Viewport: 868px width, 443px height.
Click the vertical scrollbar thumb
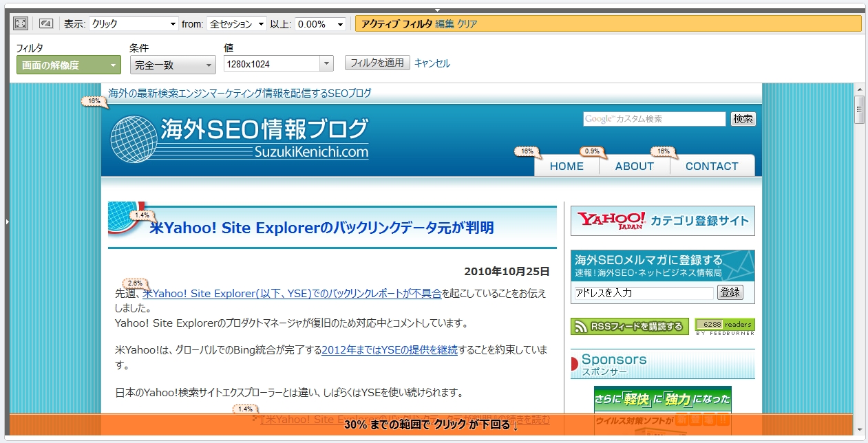[x=859, y=109]
